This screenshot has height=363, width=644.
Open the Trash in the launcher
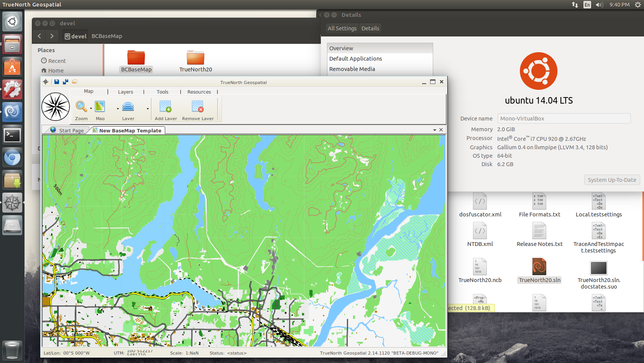(x=12, y=350)
